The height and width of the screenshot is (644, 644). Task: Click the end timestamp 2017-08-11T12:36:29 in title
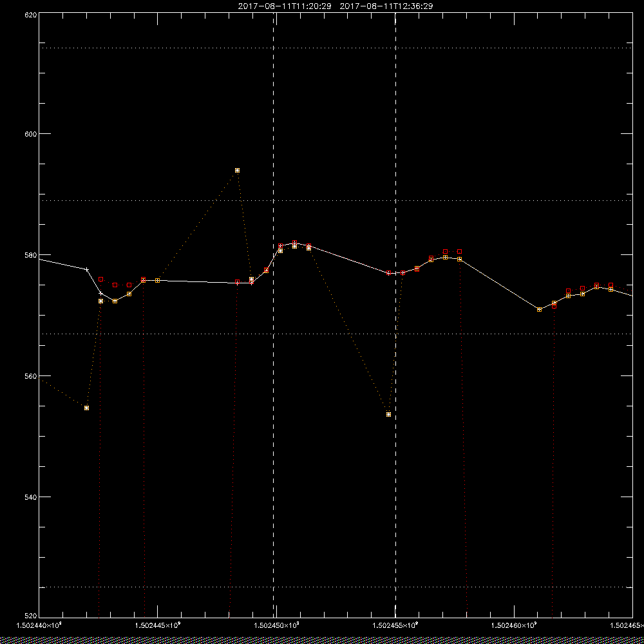coord(386,6)
